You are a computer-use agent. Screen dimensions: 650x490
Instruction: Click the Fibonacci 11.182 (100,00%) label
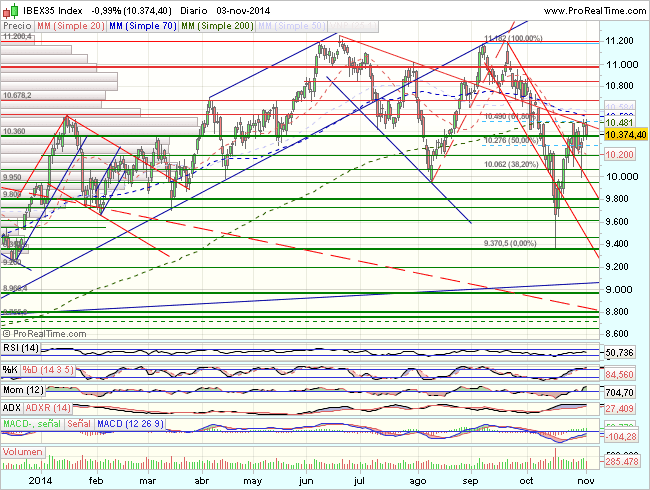pyautogui.click(x=513, y=39)
